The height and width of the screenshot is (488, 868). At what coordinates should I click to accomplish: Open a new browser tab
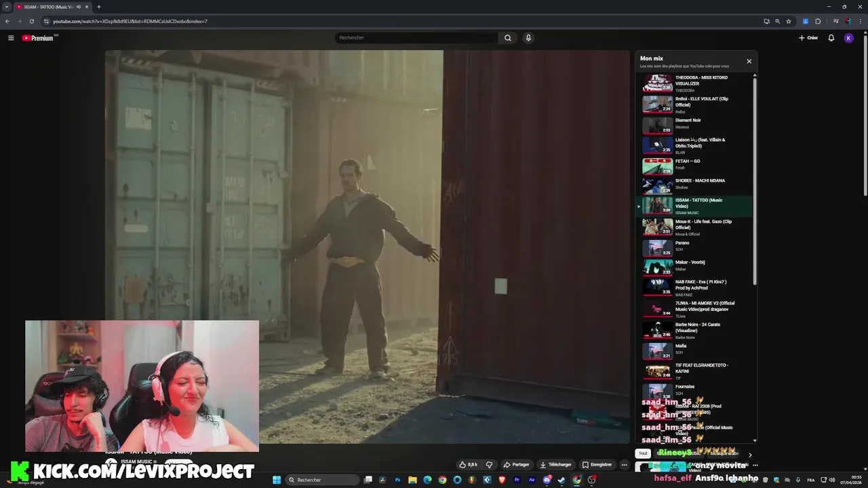pyautogui.click(x=99, y=7)
